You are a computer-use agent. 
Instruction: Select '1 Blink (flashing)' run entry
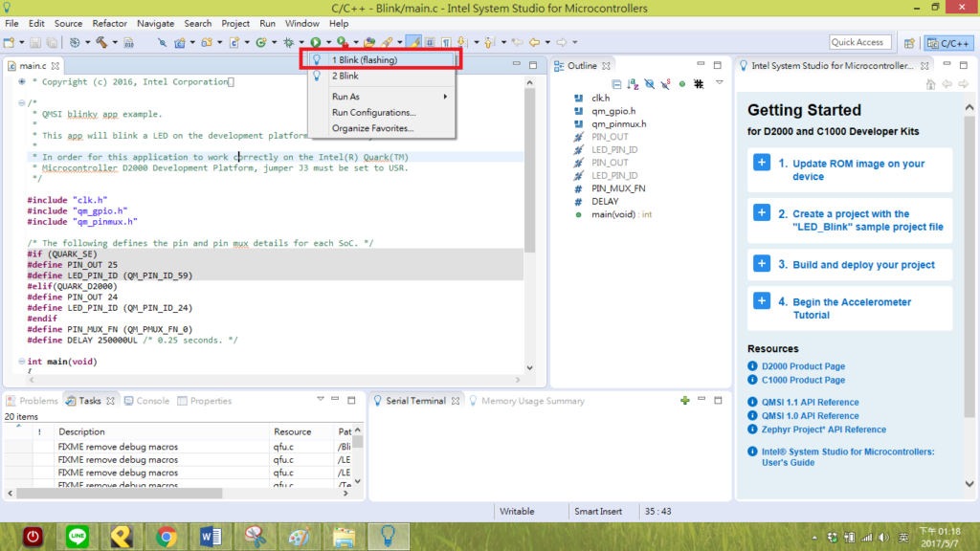(x=381, y=60)
